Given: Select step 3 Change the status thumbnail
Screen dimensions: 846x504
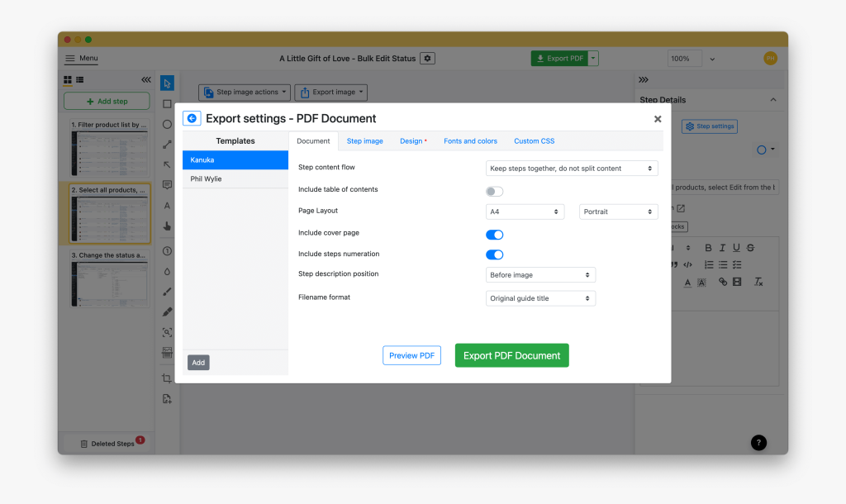Looking at the screenshot, I should click(110, 278).
